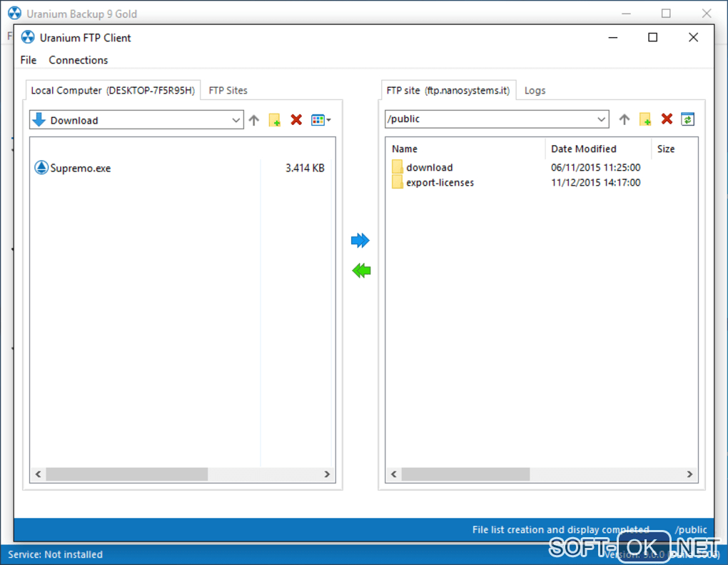
Task: Select the download folder name
Action: [x=430, y=167]
